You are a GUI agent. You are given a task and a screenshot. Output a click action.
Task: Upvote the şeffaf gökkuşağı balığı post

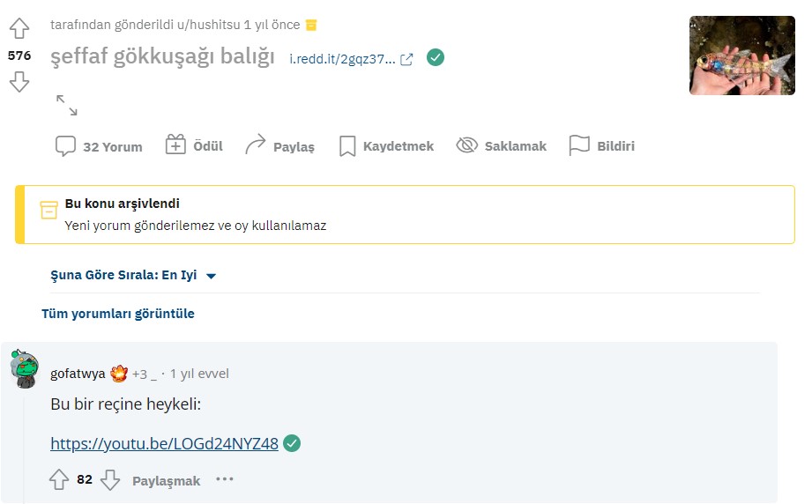19,29
